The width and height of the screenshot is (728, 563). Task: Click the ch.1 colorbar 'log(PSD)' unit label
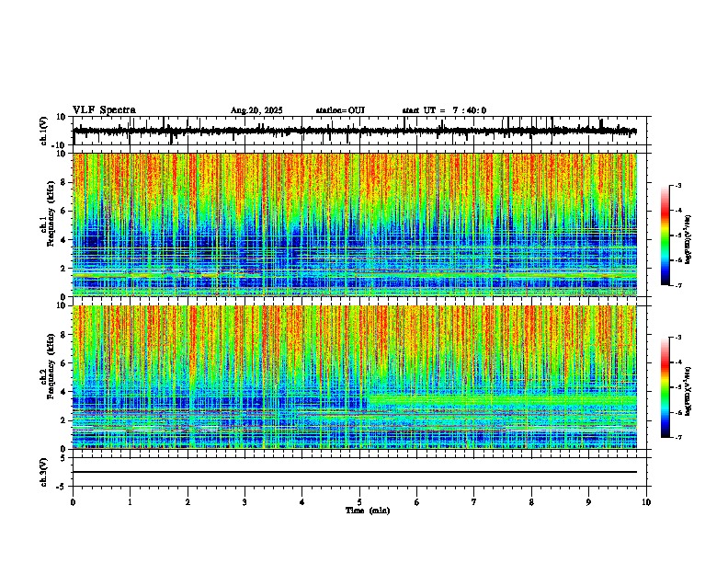688,239
